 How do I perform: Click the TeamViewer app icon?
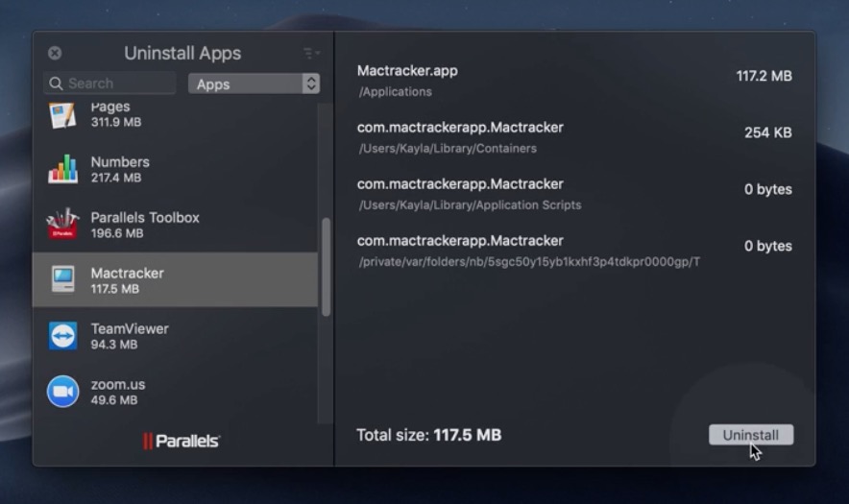(62, 336)
